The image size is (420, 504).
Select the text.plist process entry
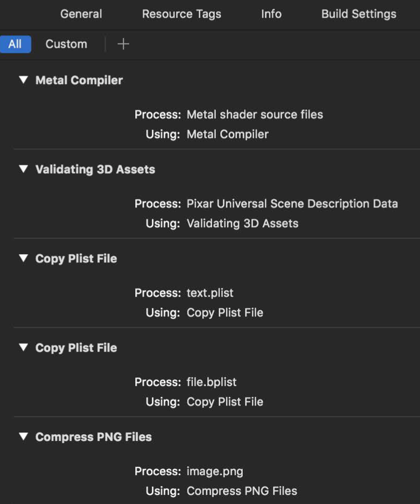pyautogui.click(x=210, y=293)
